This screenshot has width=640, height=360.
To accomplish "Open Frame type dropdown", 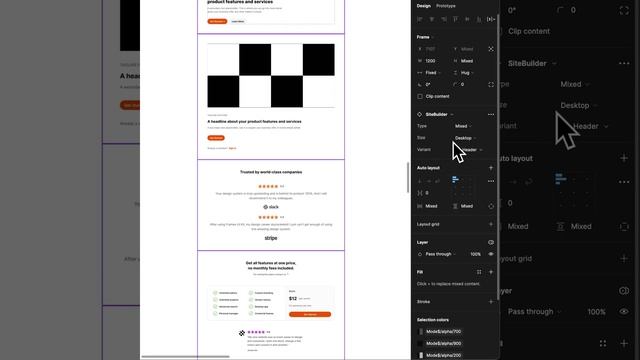I will [x=425, y=37].
